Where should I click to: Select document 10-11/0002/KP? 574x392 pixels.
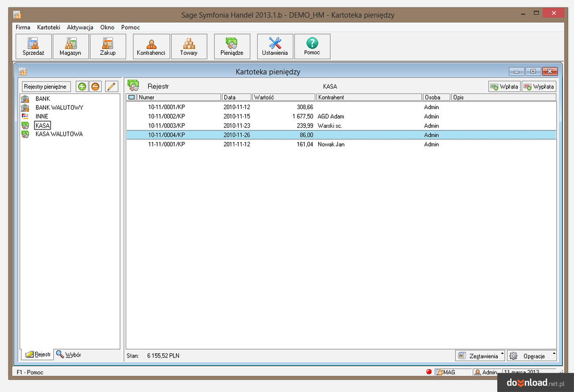[x=341, y=116]
